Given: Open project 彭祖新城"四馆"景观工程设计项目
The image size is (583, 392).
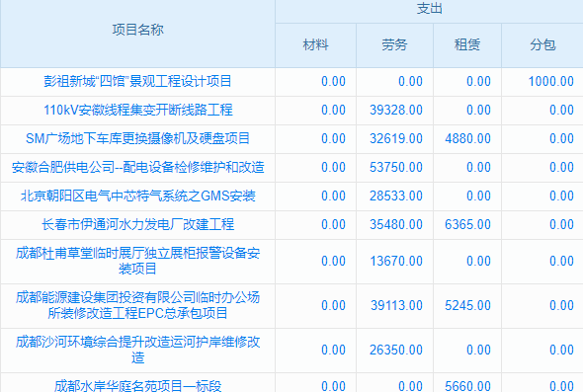Looking at the screenshot, I should 137,81.
